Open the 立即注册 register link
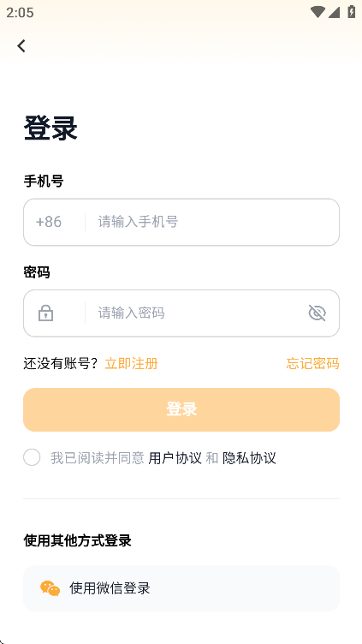Image resolution: width=362 pixels, height=644 pixels. (x=131, y=363)
